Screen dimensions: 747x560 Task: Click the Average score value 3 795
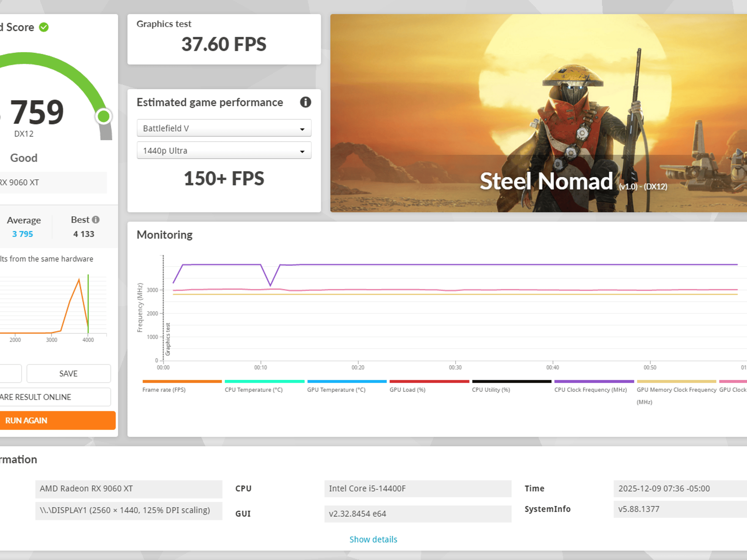point(23,234)
